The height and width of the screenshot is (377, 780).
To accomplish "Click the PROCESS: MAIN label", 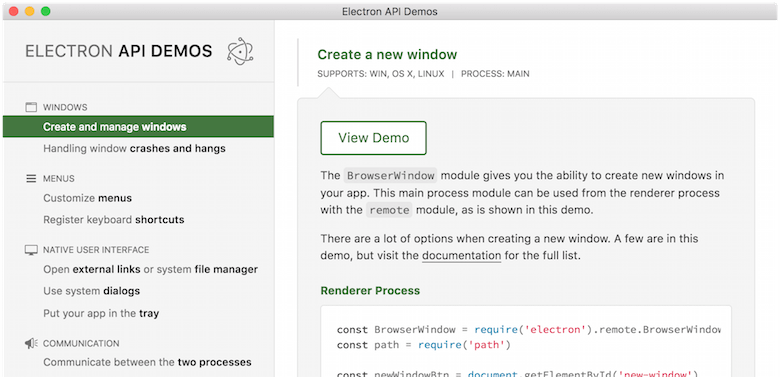I will click(x=495, y=74).
